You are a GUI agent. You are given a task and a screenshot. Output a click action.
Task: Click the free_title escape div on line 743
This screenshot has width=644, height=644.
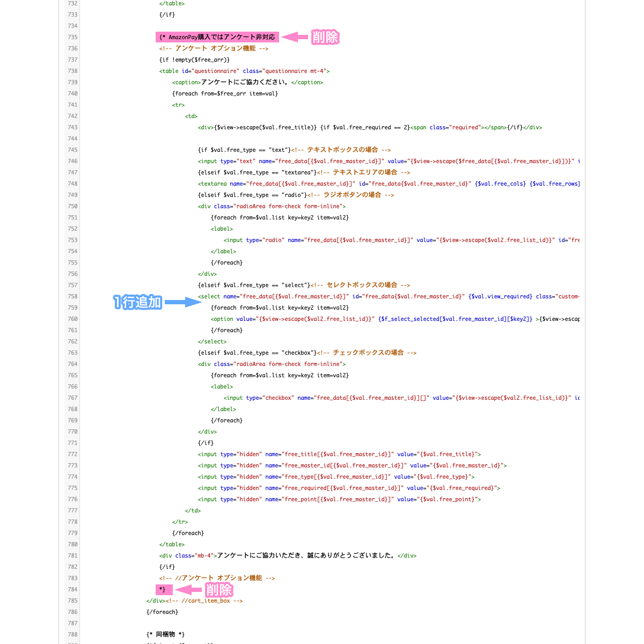(370, 127)
